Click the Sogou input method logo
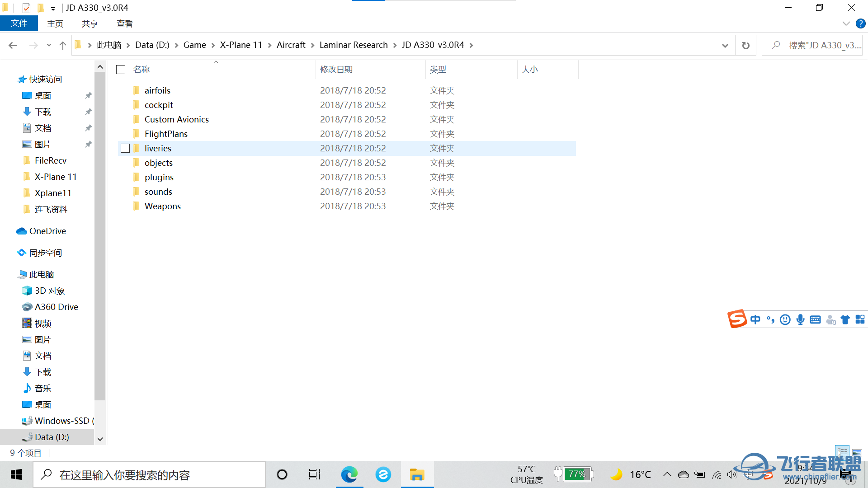This screenshot has width=868, height=488. click(x=737, y=319)
